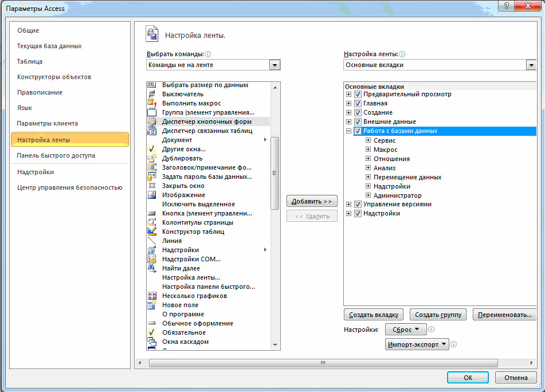Click the Задать пароль базы данных icon
Screen dimensions: 545x392
[x=151, y=177]
